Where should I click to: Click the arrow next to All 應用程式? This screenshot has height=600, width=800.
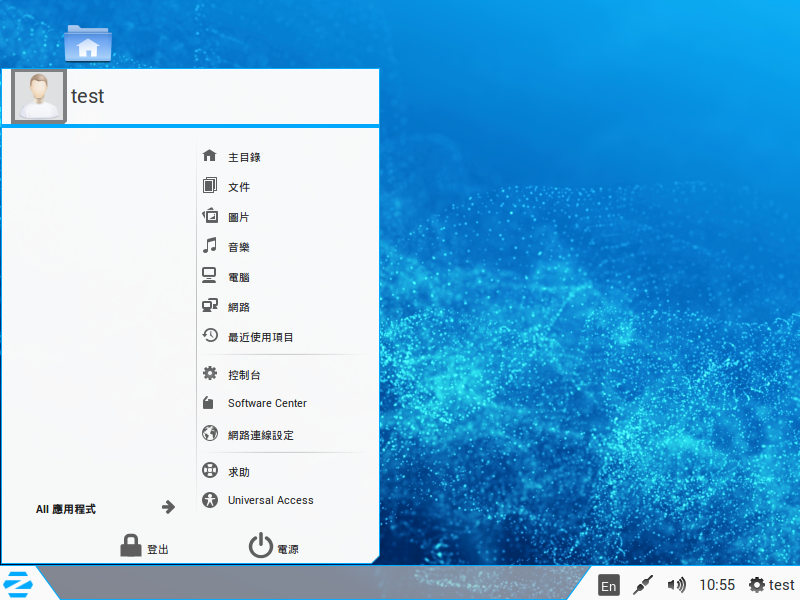(168, 507)
